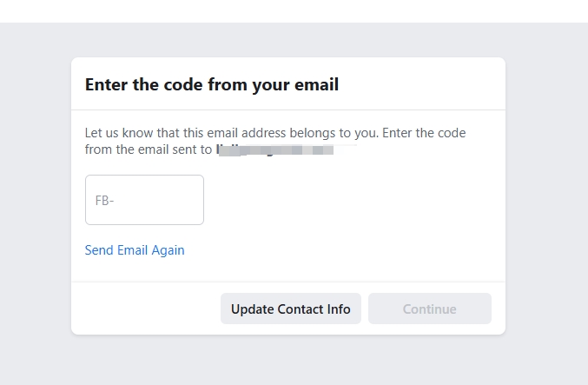Image resolution: width=588 pixels, height=385 pixels.
Task: Choose to update your contact info
Action: (x=290, y=309)
